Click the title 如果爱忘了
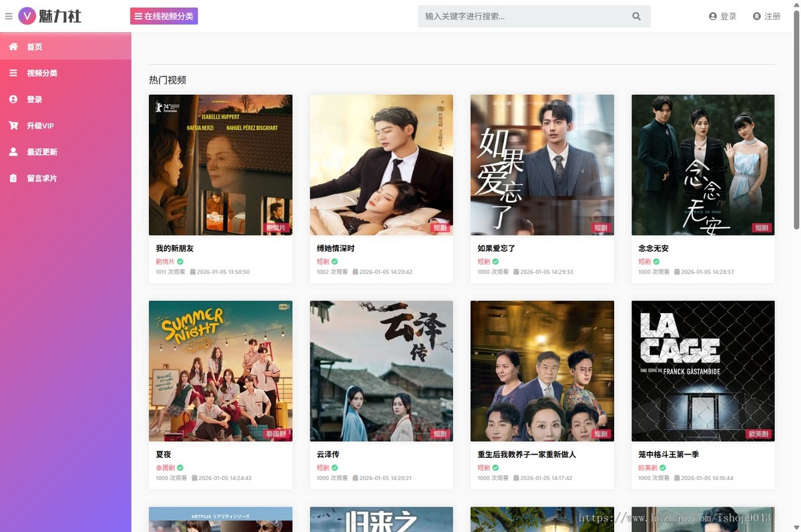Viewport: 801px width, 532px height. pyautogui.click(x=497, y=248)
